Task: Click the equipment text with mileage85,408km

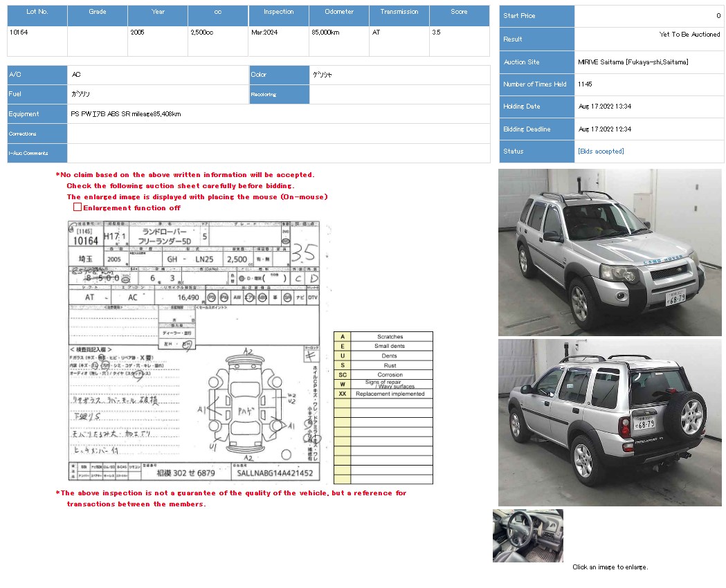Action: (x=126, y=114)
